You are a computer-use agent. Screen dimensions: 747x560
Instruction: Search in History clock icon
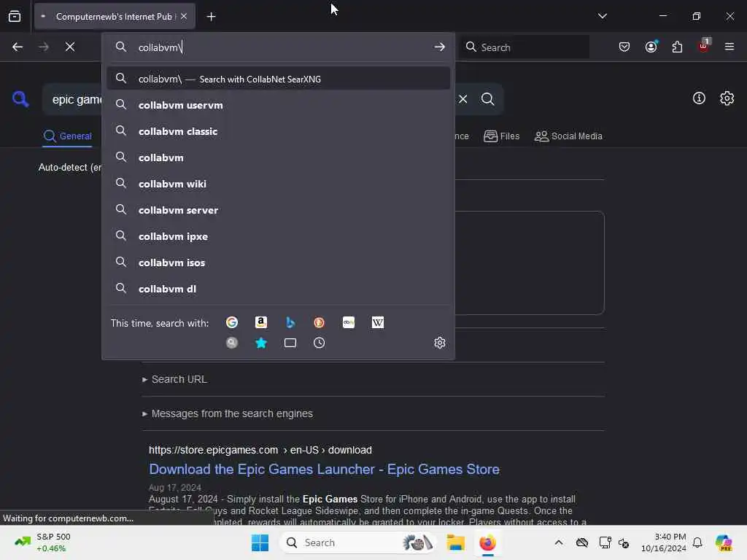point(320,343)
